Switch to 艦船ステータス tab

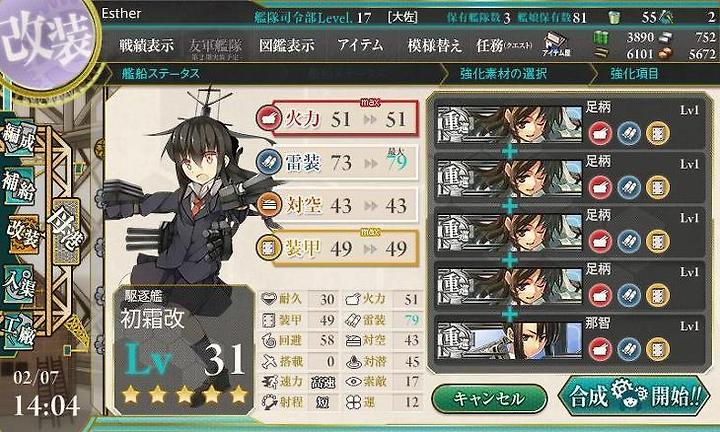point(161,73)
